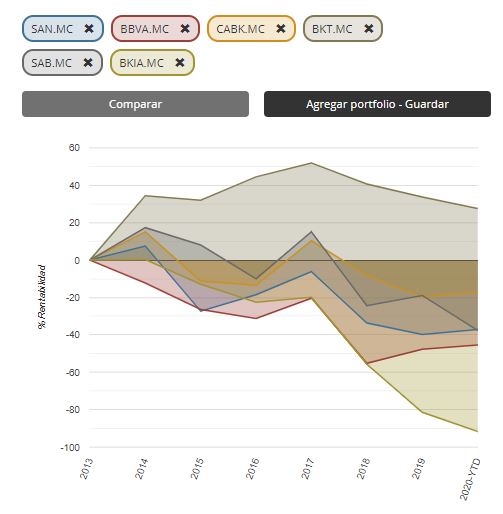
Task: Click Agregar portfolio - Guardar button
Action: pos(377,104)
